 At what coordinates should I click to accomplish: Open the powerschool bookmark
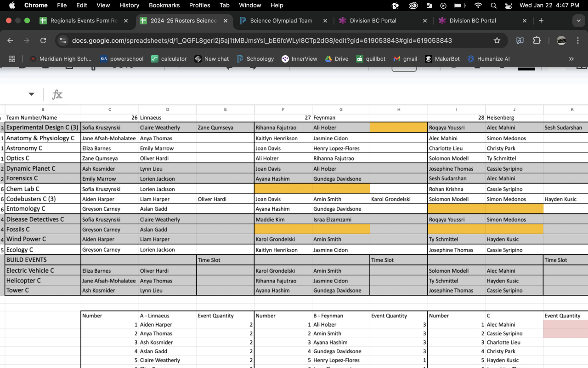[x=122, y=59]
